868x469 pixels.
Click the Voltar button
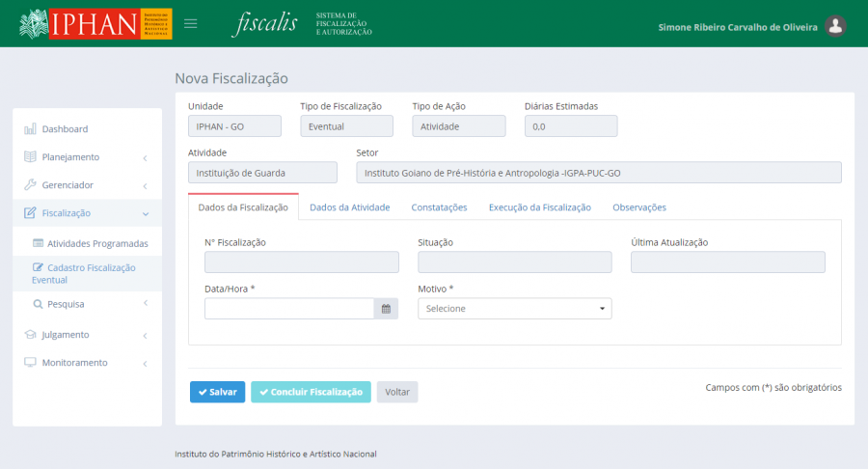pos(397,392)
